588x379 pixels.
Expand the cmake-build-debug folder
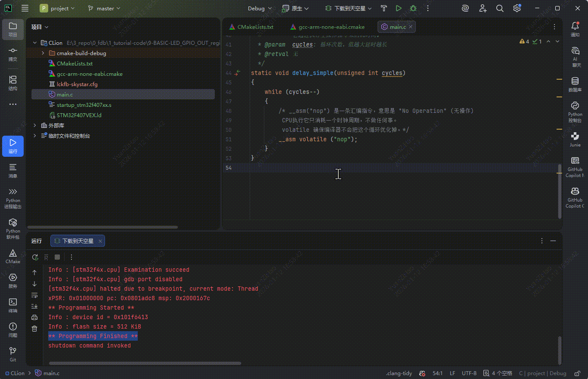(x=43, y=53)
